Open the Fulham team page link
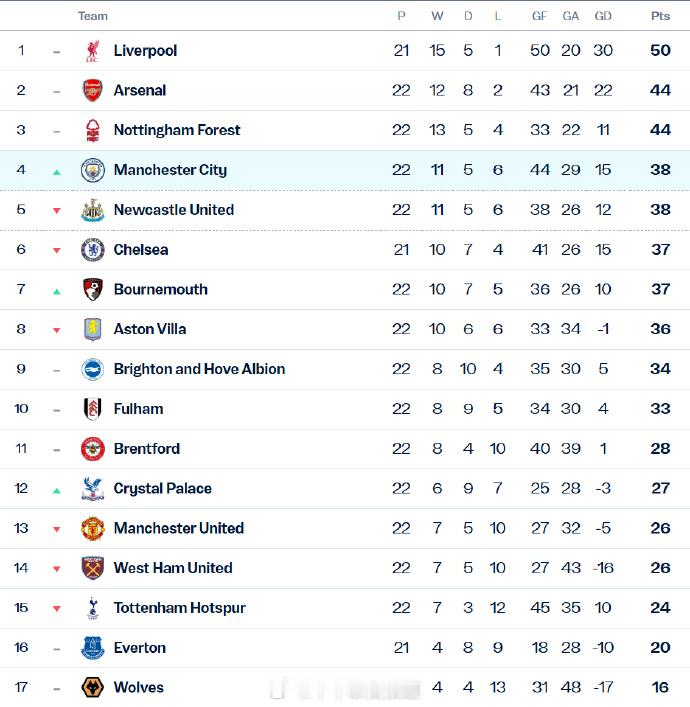690x707 pixels. [138, 409]
